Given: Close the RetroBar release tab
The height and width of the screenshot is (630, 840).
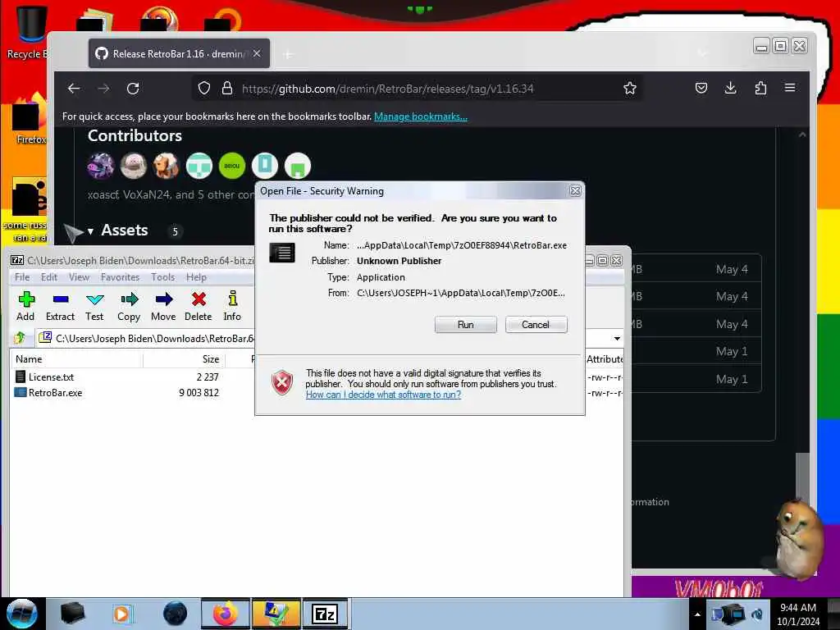Looking at the screenshot, I should click(257, 53).
